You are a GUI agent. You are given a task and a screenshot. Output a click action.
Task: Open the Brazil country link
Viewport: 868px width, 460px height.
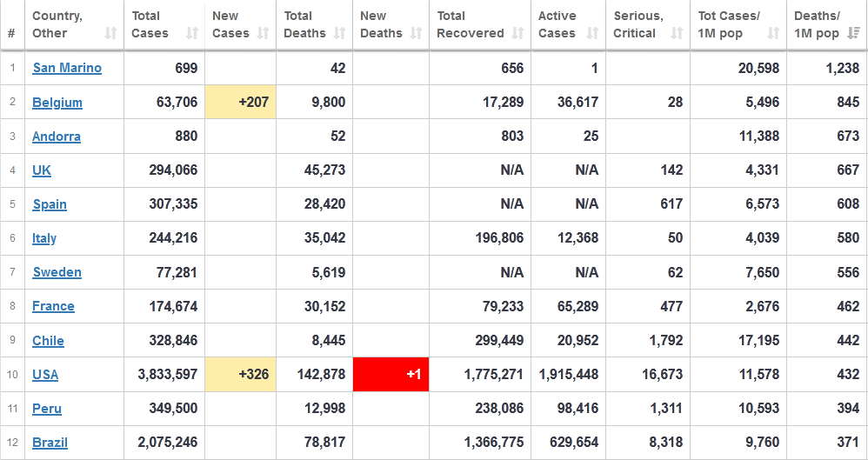50,443
